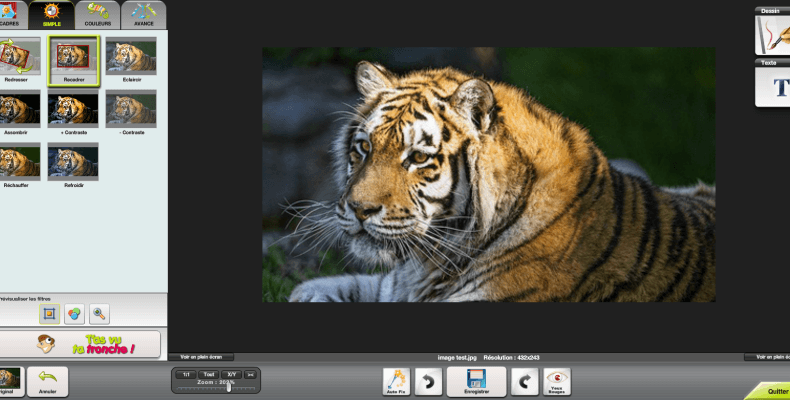Toggle the frame preview filter button
Image resolution: width=790 pixels, height=400 pixels.
(x=49, y=314)
